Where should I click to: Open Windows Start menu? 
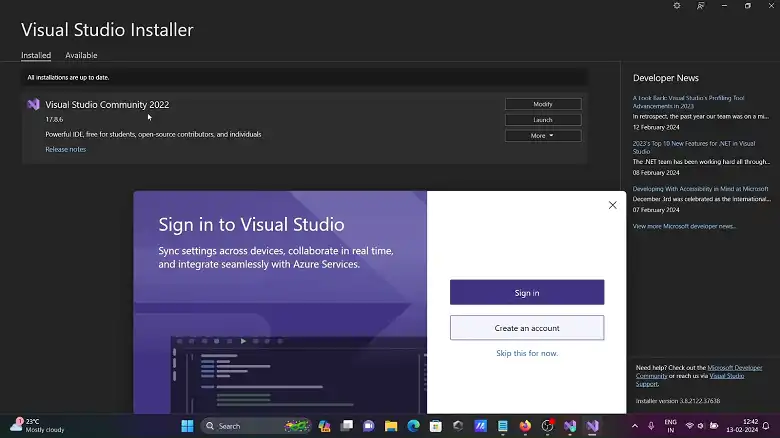pyautogui.click(x=187, y=426)
